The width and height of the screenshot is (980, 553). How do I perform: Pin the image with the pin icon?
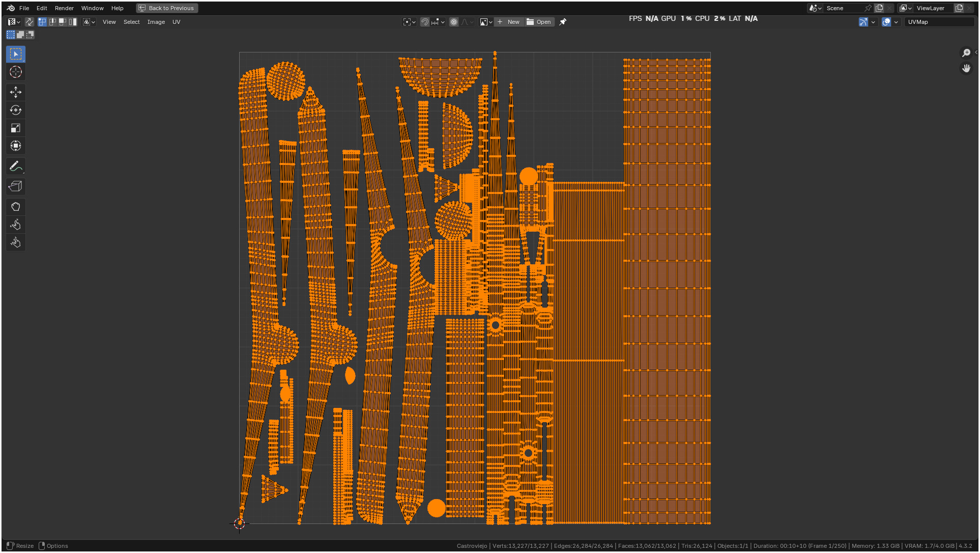coord(563,22)
